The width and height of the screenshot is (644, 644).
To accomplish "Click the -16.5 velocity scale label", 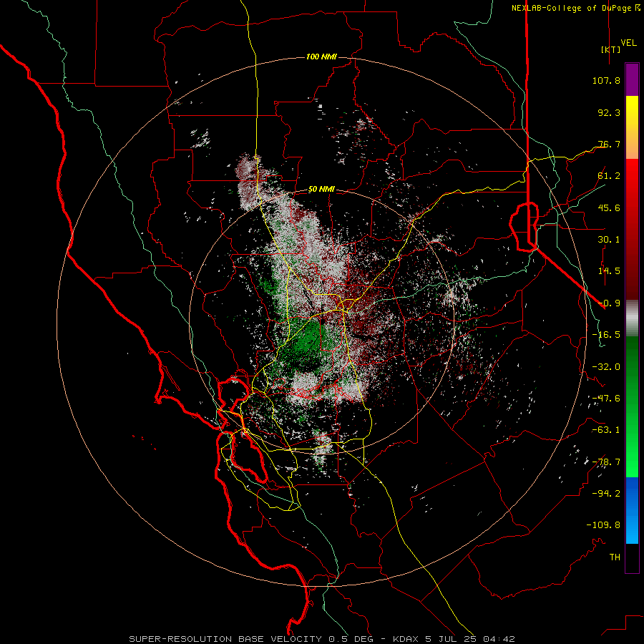I will (x=606, y=335).
